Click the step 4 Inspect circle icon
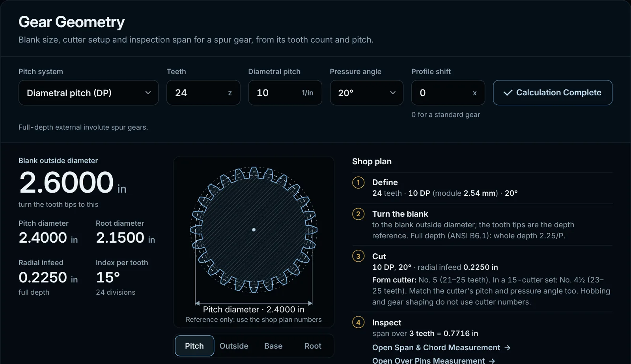Viewport: 631px width, 364px height. pos(358,323)
